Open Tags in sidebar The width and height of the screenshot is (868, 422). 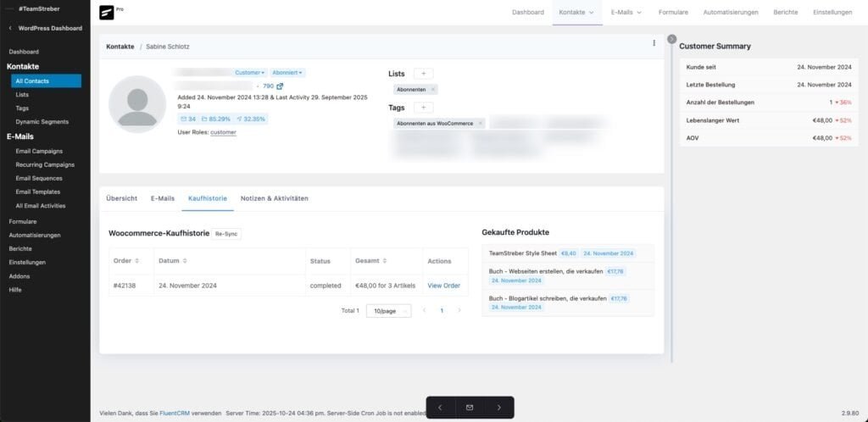[x=22, y=108]
